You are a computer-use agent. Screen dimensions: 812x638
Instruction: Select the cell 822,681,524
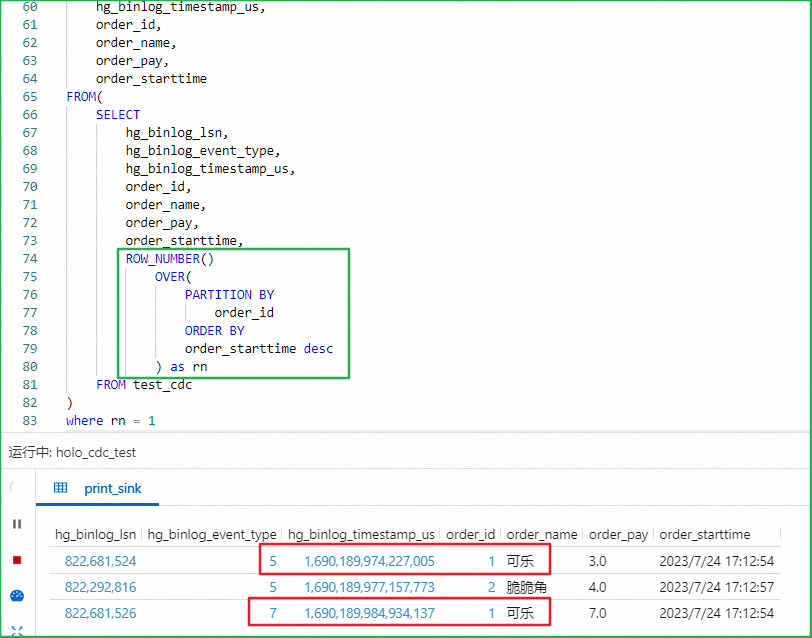[x=100, y=561]
